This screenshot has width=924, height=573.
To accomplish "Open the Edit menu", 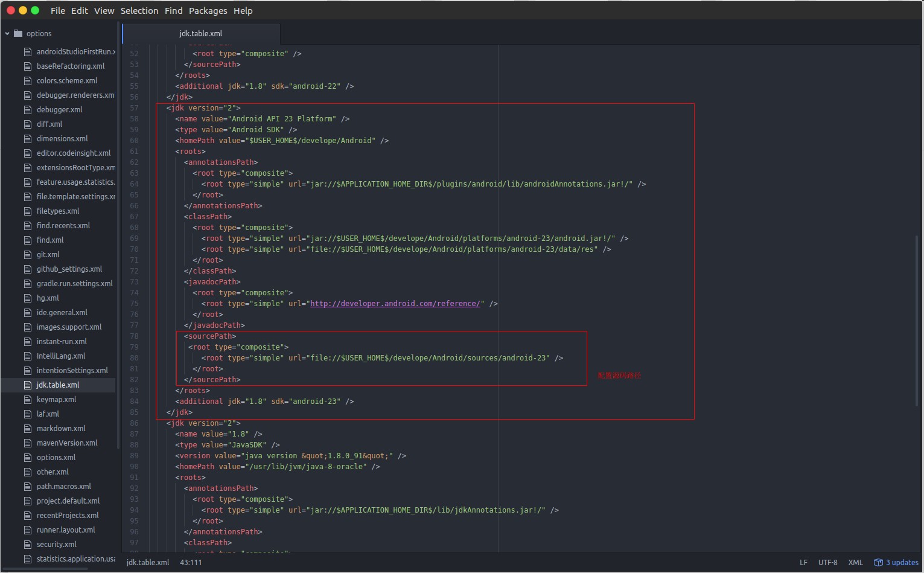I will tap(80, 11).
